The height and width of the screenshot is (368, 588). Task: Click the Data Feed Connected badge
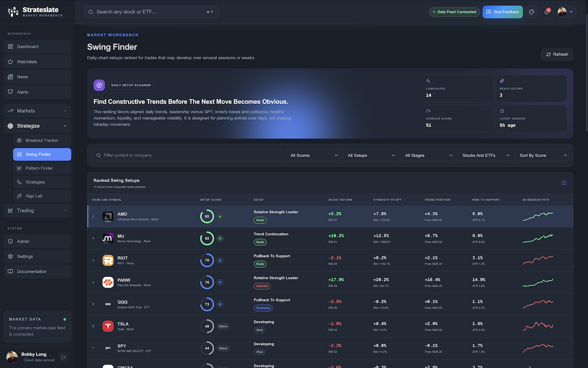coord(454,12)
